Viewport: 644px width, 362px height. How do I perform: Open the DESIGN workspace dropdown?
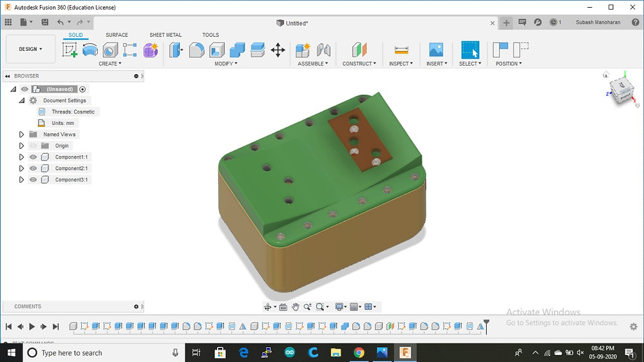pos(30,49)
